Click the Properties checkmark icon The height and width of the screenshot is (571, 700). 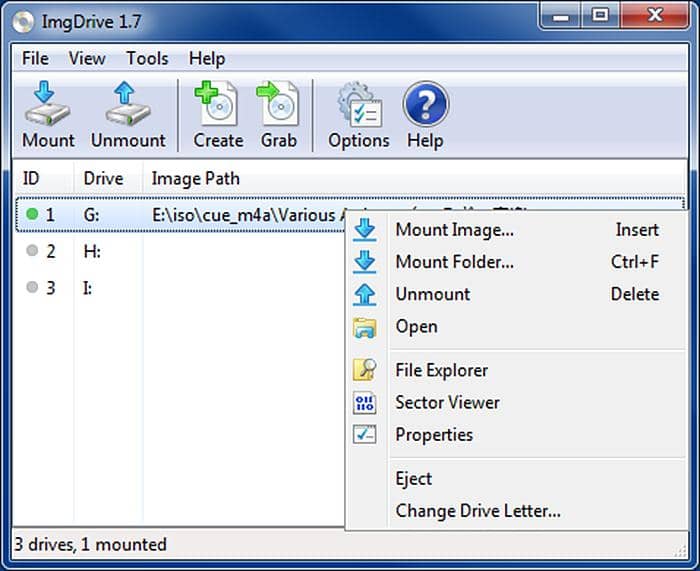tap(365, 434)
